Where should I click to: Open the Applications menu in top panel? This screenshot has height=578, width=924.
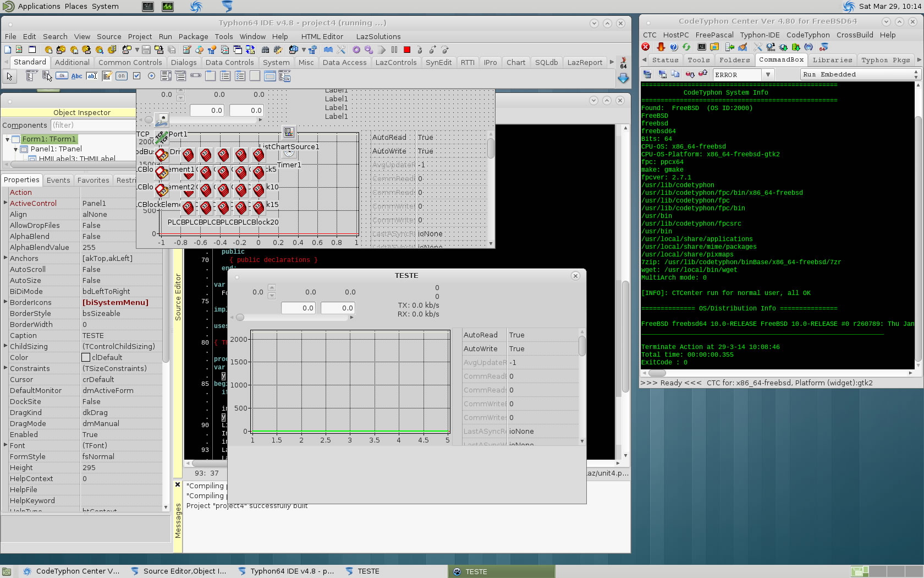click(38, 6)
